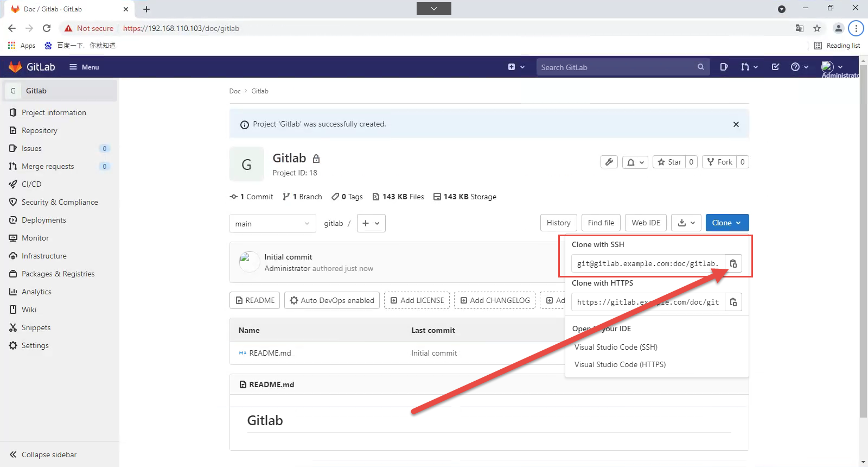Image resolution: width=868 pixels, height=467 pixels.
Task: Open Analytics in sidebar
Action: coord(59,292)
